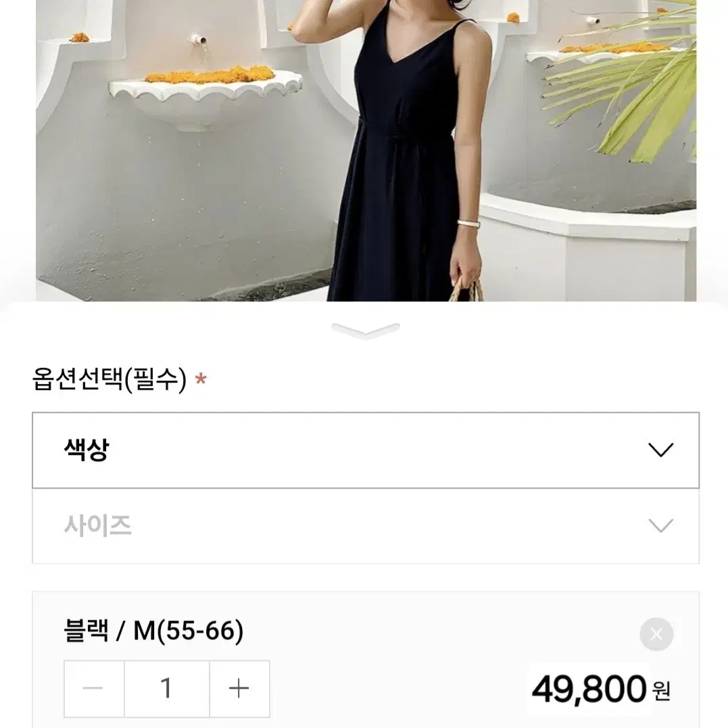Click the 색상 label text
The height and width of the screenshot is (728, 728).
(x=87, y=450)
